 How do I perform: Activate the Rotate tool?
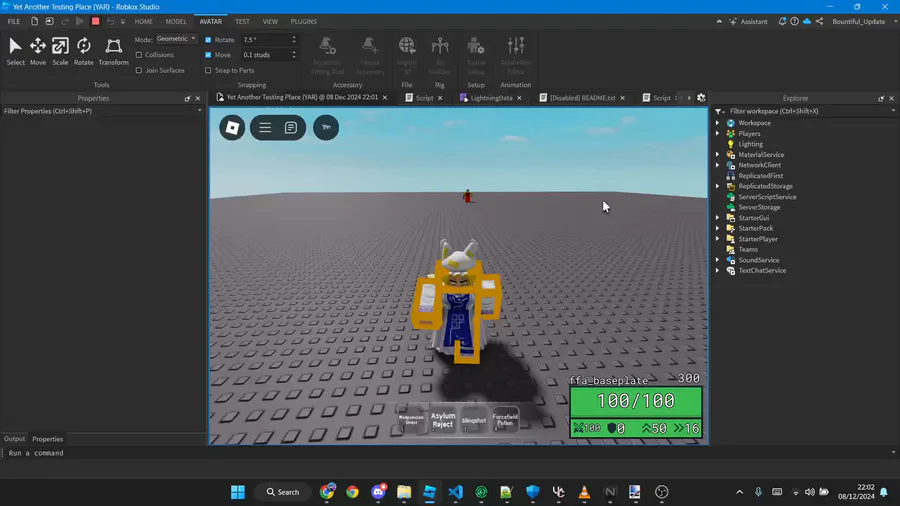point(83,51)
